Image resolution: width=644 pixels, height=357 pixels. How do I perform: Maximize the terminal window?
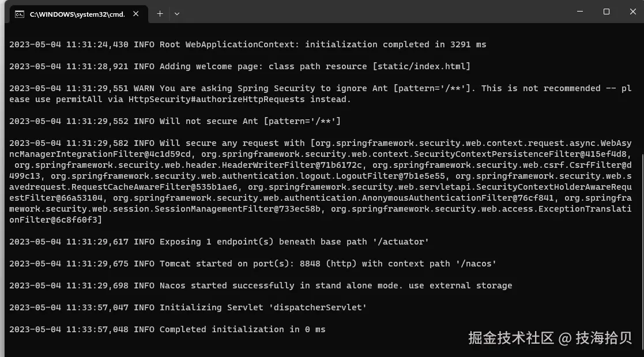606,12
